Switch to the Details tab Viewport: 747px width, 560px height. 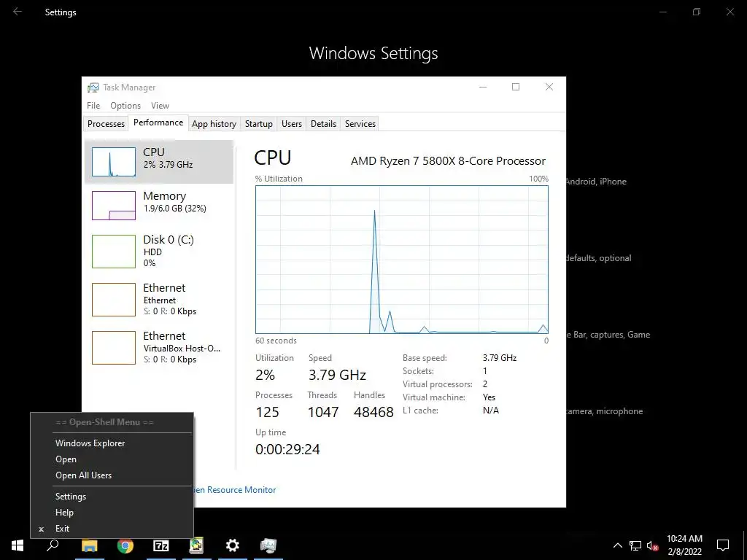[323, 124]
